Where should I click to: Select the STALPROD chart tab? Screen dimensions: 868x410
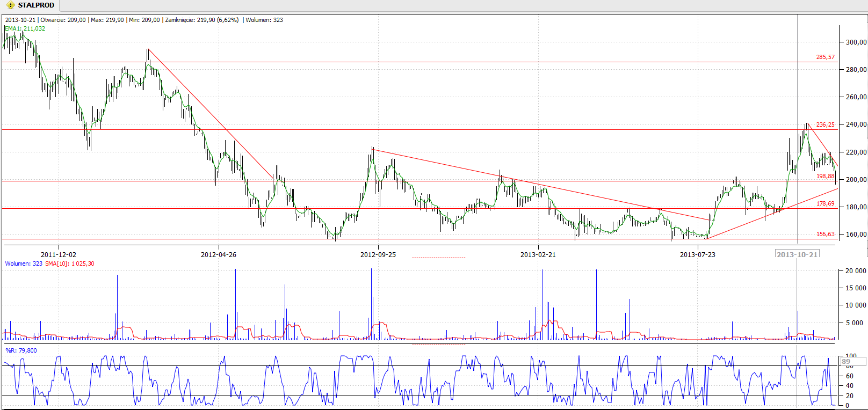point(30,5)
